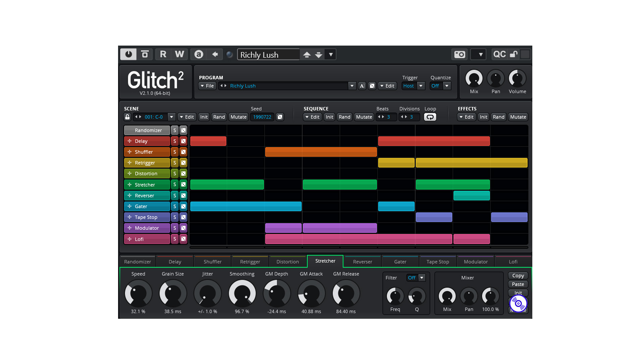Click EFFECTS Mutate button
This screenshot has width=644, height=362.
518,117
